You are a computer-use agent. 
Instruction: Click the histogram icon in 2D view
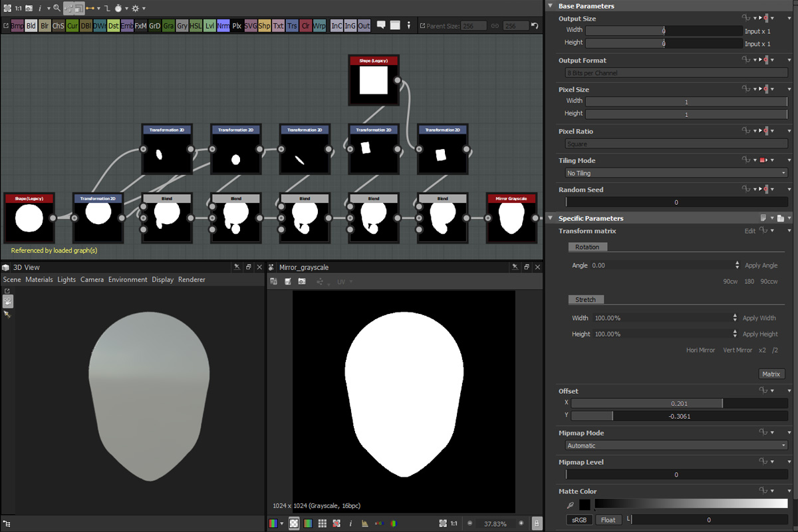tap(364, 523)
